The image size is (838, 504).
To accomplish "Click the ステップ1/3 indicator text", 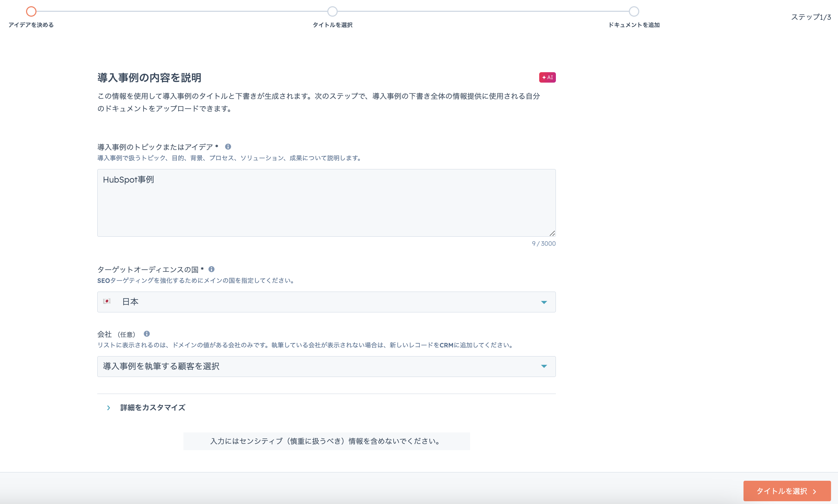I will (x=811, y=17).
